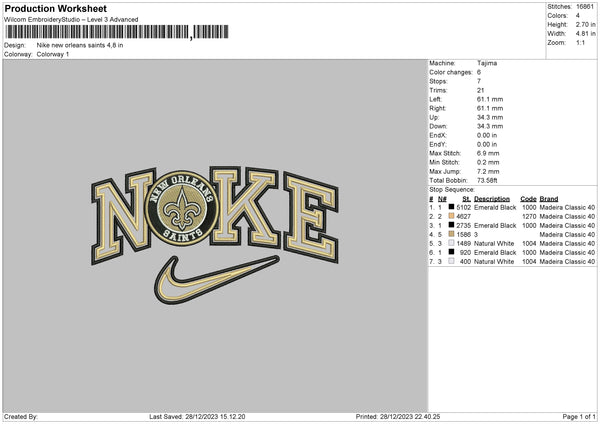
Task: Click the Width value '4.81 in'
Action: point(585,34)
